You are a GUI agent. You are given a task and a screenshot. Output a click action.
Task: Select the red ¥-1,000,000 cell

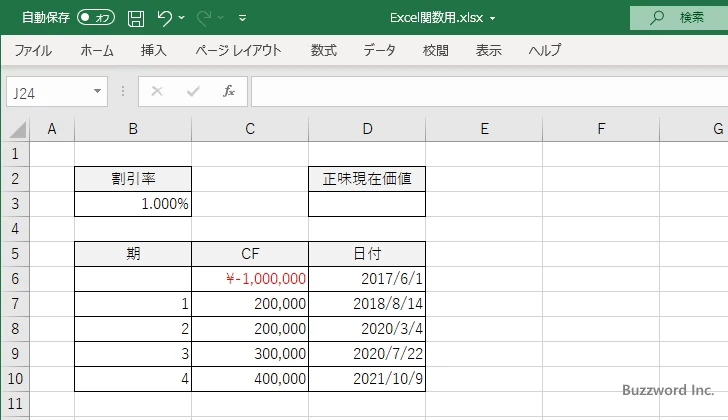[x=250, y=279]
